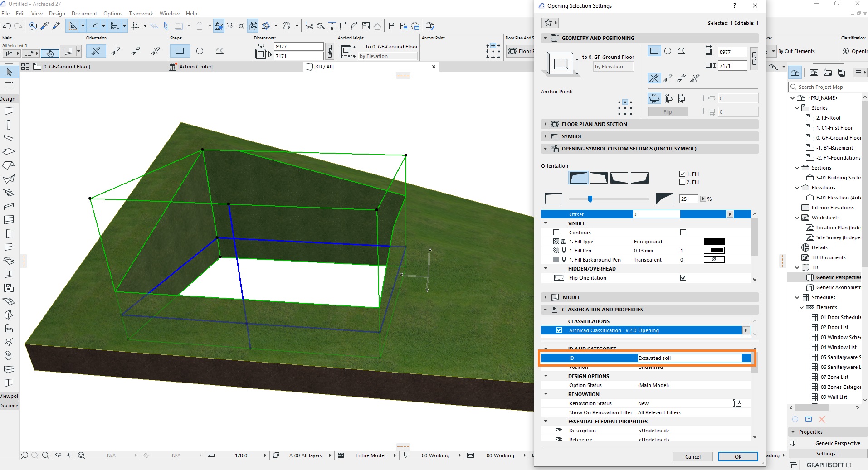Screen dimensions: 868x470
Task: Select the aligned to face extent icon in dialog
Action: pyautogui.click(x=668, y=98)
